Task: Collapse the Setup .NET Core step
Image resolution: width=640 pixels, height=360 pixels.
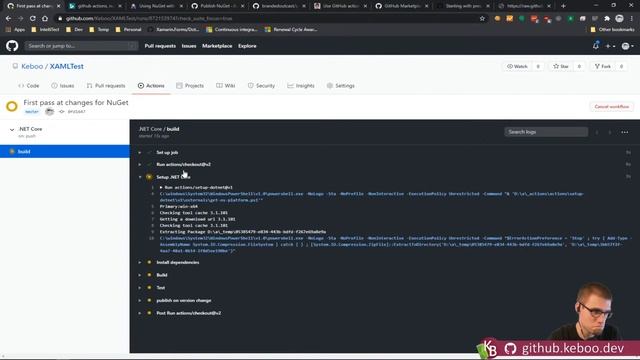Action: 173,177
